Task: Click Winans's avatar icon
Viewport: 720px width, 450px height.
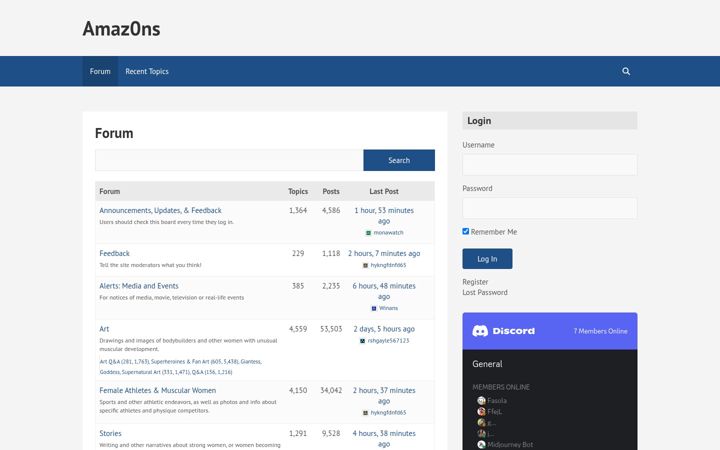Action: pos(374,309)
